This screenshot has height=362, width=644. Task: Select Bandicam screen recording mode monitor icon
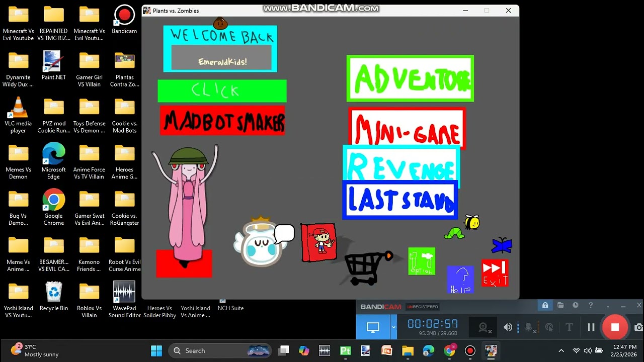(373, 327)
